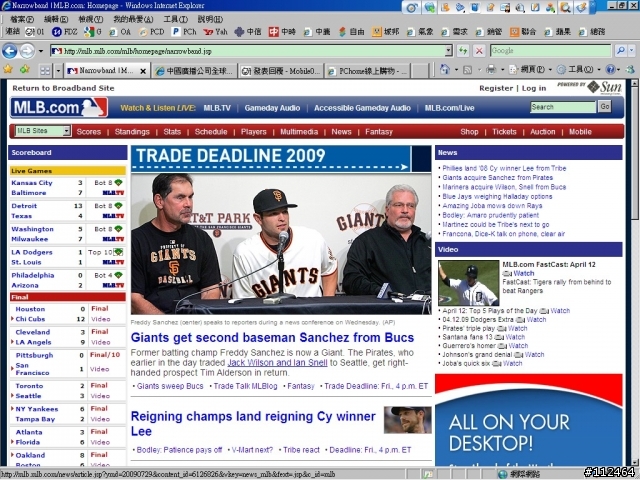The height and width of the screenshot is (480, 640).
Task: Open Gameday diamond icon for Washington vs Milwaukee
Action: click(x=118, y=229)
